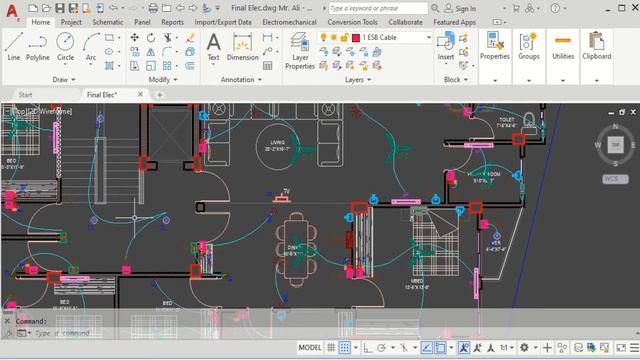This screenshot has width=640, height=360.
Task: Toggle drawing grid display in status bar
Action: [x=331, y=348]
